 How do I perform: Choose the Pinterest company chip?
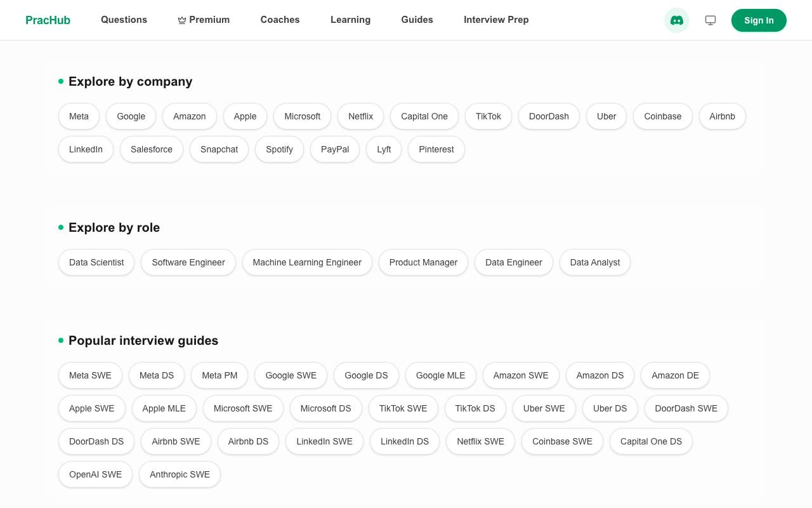436,149
